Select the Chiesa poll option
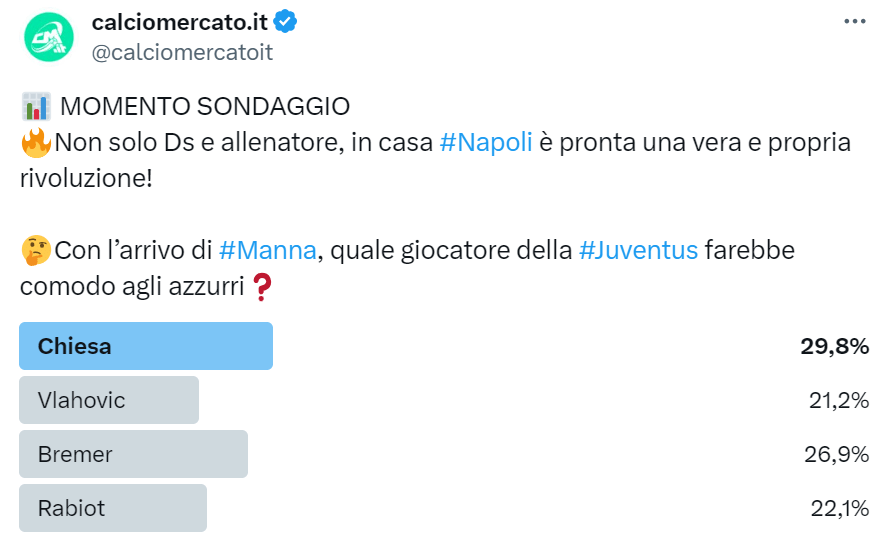Image resolution: width=882 pixels, height=546 pixels. coord(146,346)
